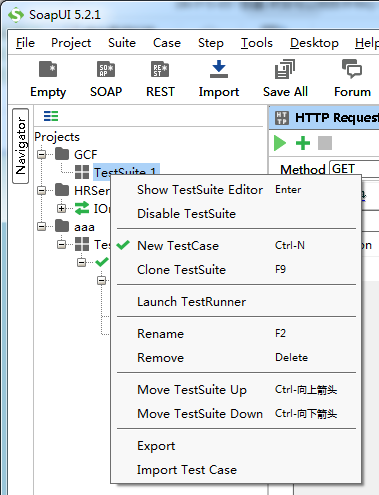
Task: Click the HTTP Request panel title
Action: [337, 118]
